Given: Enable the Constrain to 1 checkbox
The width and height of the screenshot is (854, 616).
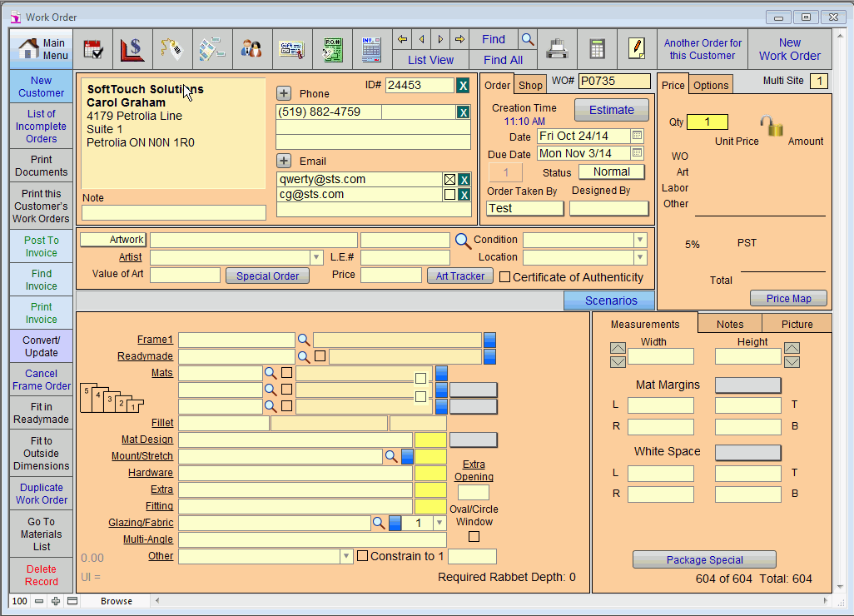Looking at the screenshot, I should [x=362, y=556].
